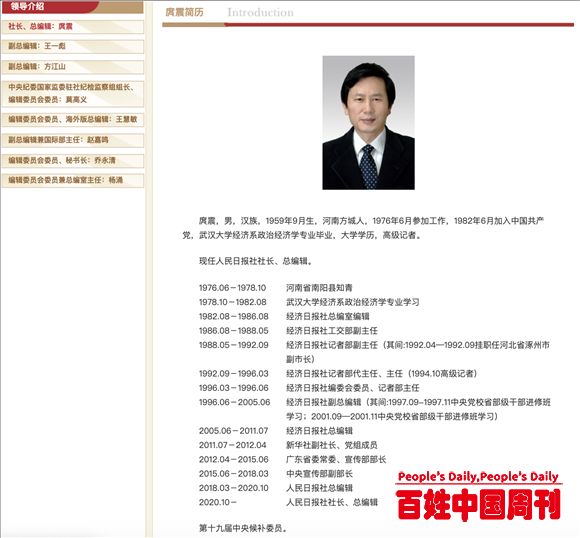Click 武汉大学经济系政治经济学专业学习 in the résumé
580x538 pixels.
[353, 302]
